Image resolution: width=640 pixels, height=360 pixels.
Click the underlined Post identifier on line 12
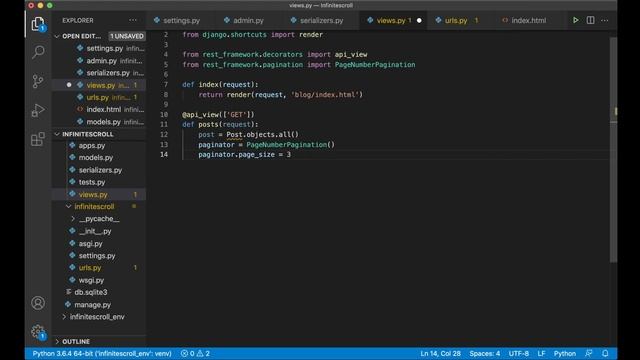click(x=234, y=135)
